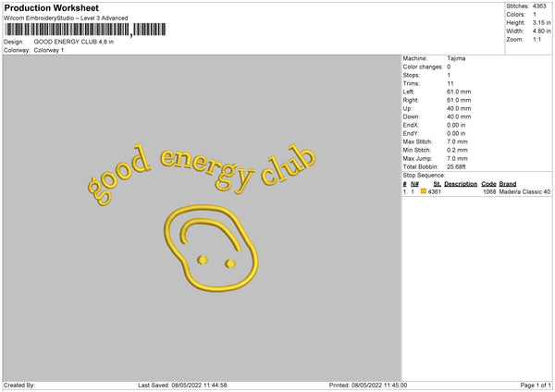Select the EndY value 0.00 in
This screenshot has height=392, width=555.
pyautogui.click(x=456, y=133)
